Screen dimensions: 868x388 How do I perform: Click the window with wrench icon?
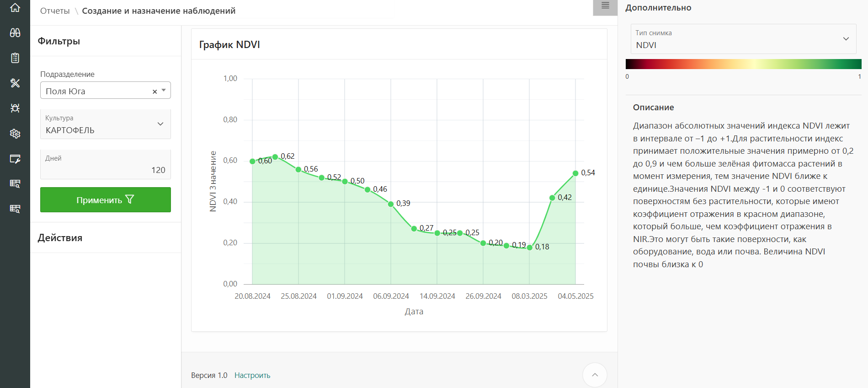(15, 159)
